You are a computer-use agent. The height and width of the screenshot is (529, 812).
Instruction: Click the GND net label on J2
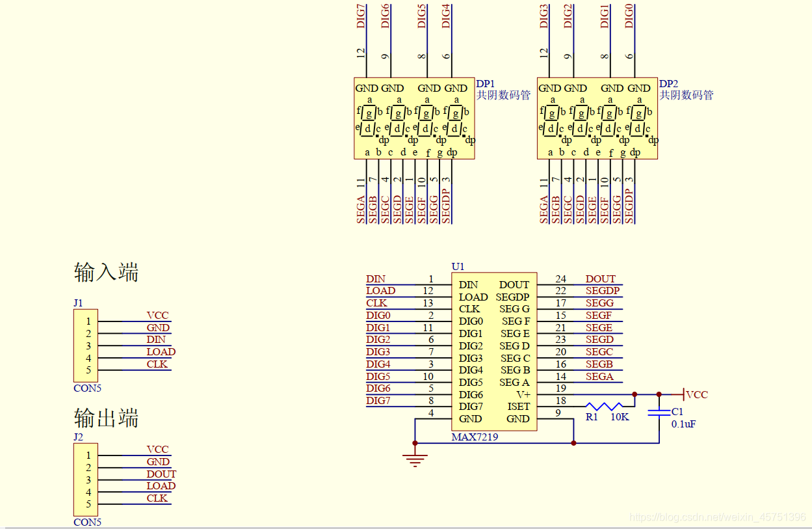(x=158, y=462)
